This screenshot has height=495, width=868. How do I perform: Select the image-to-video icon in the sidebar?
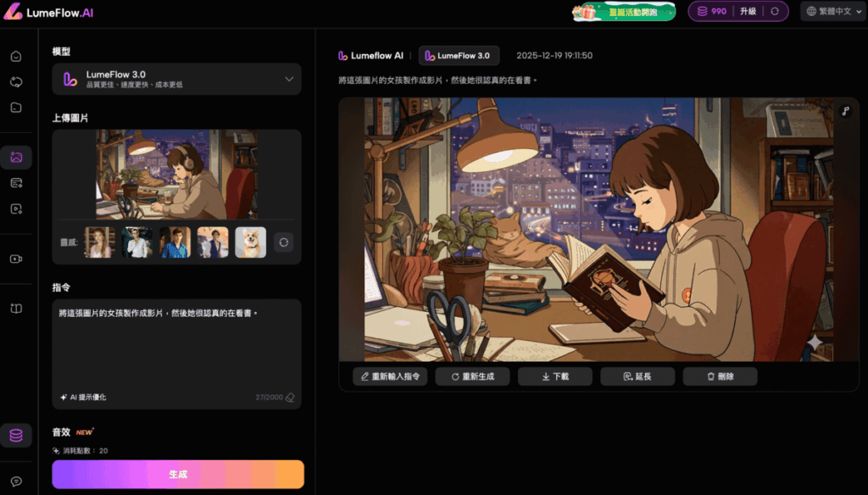pos(16,157)
